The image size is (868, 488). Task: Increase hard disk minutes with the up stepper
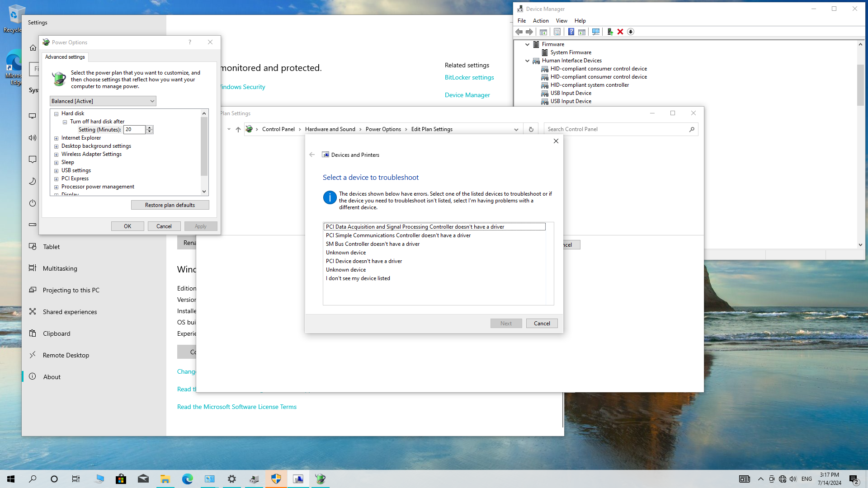point(150,128)
